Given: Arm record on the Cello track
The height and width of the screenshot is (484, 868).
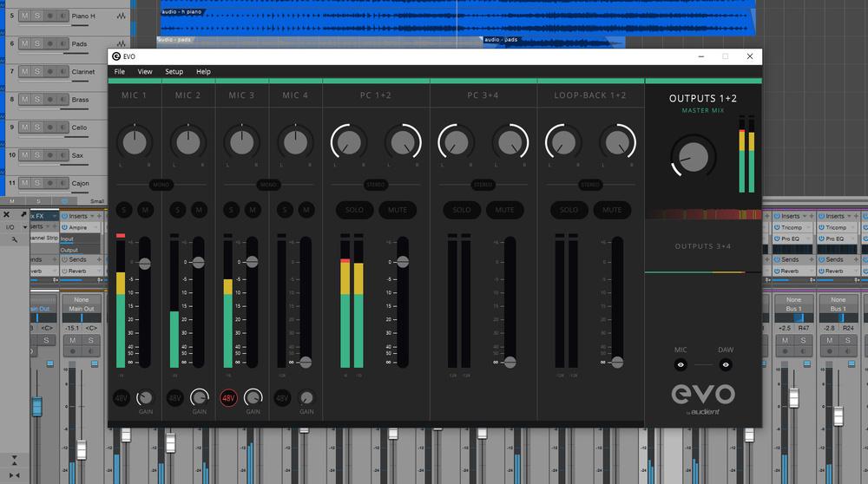Looking at the screenshot, I should pos(50,128).
